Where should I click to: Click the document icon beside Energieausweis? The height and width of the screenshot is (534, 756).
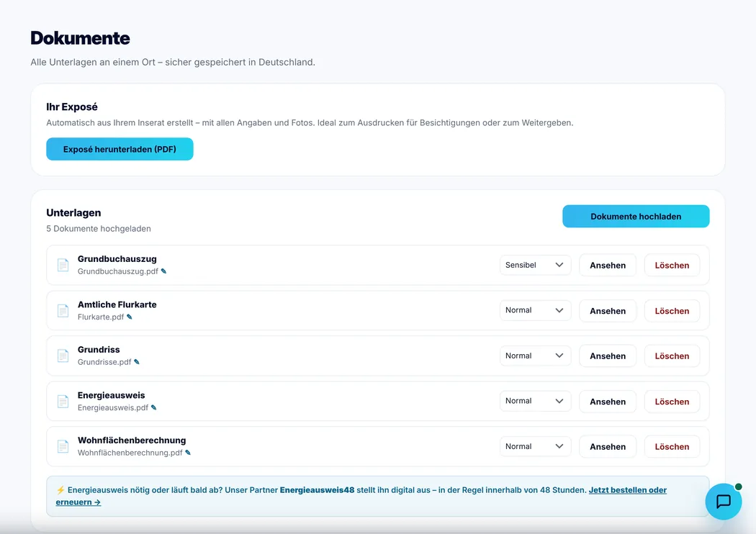pos(63,402)
